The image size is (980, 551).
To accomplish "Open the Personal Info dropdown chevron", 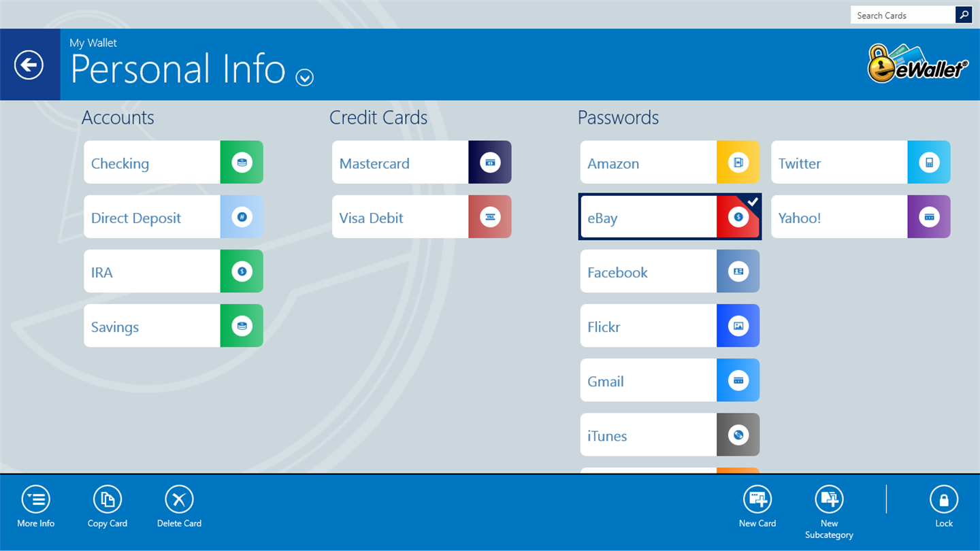I will [x=305, y=78].
